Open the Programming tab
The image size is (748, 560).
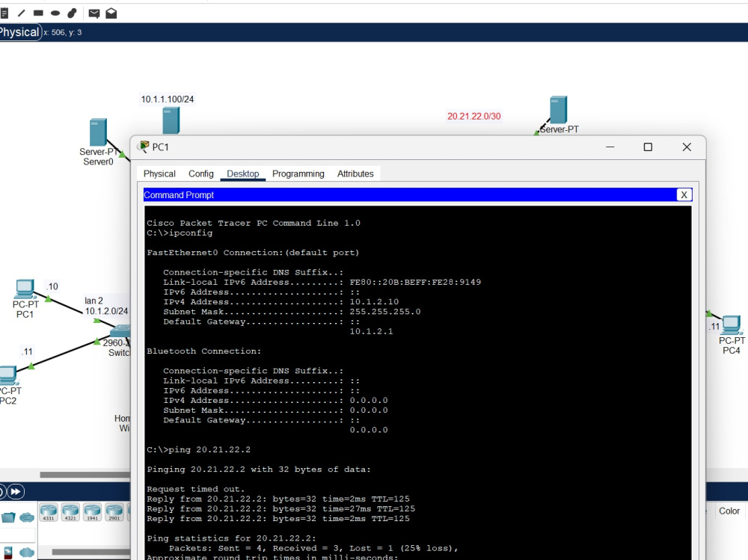tap(298, 173)
